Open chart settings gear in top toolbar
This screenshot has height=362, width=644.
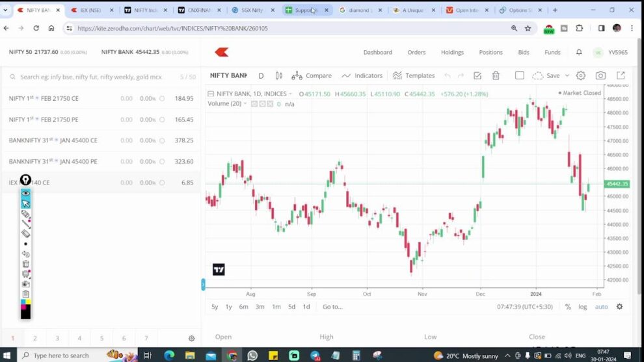click(x=581, y=75)
